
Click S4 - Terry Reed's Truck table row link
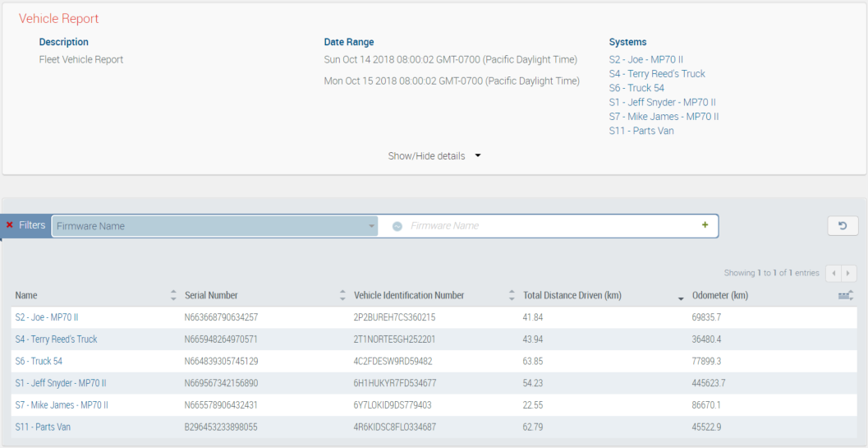(x=56, y=339)
